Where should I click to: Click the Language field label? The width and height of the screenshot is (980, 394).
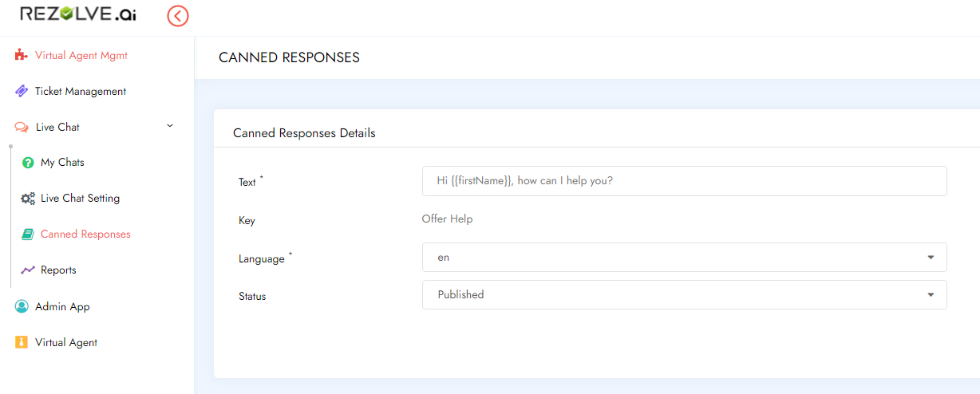click(261, 259)
